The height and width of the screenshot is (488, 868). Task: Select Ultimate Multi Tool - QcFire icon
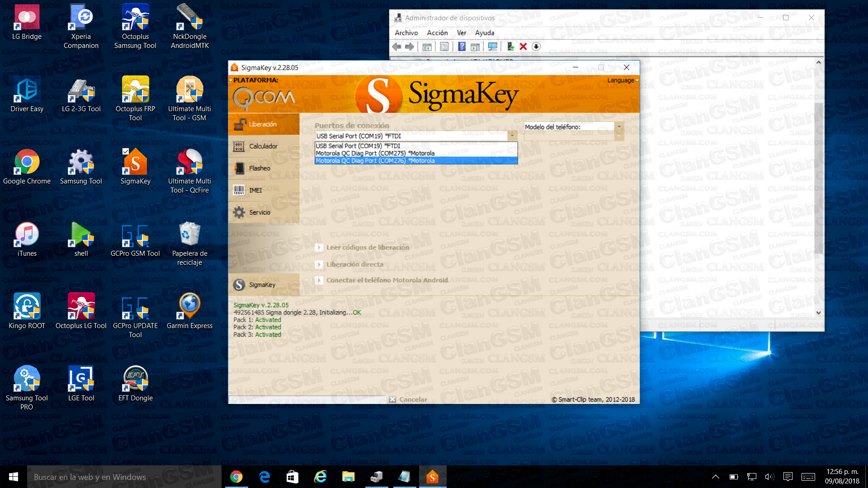[189, 172]
